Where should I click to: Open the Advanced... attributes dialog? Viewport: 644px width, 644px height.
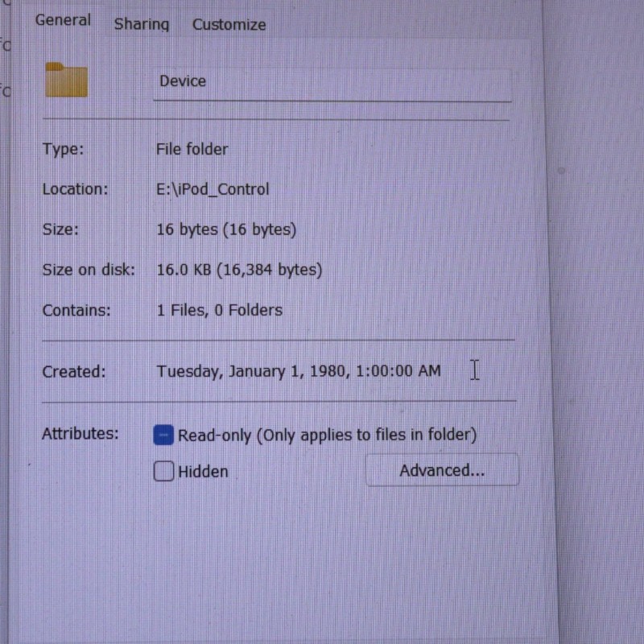442,471
